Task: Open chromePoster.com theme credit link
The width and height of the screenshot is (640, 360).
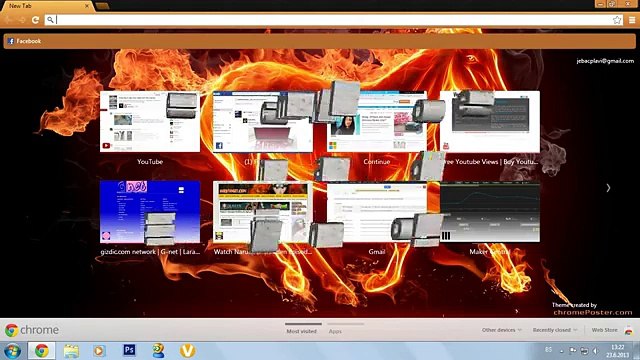Action: [x=593, y=312]
